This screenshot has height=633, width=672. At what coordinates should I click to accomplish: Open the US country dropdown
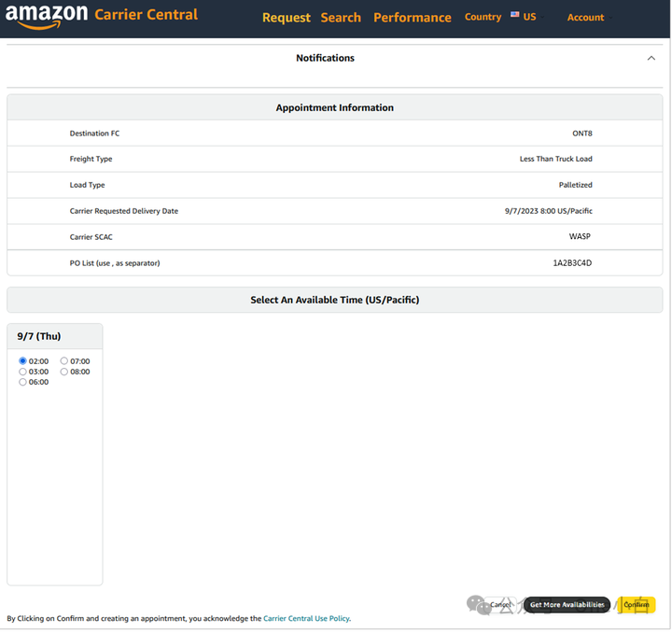(x=529, y=17)
